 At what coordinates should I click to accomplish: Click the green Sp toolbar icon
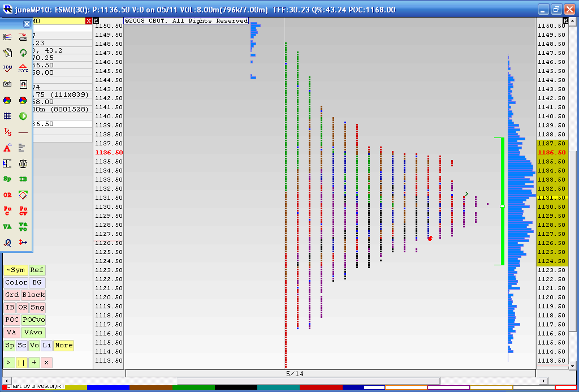[7, 179]
